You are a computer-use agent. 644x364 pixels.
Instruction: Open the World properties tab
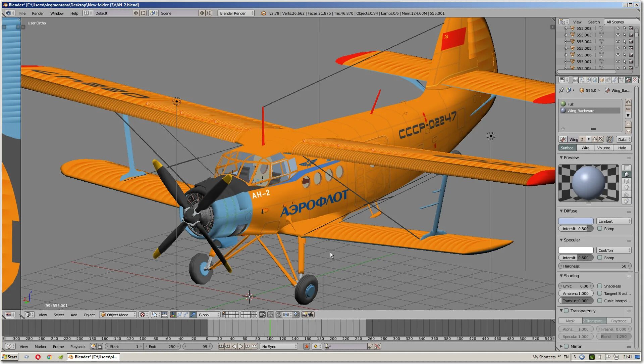(x=595, y=80)
